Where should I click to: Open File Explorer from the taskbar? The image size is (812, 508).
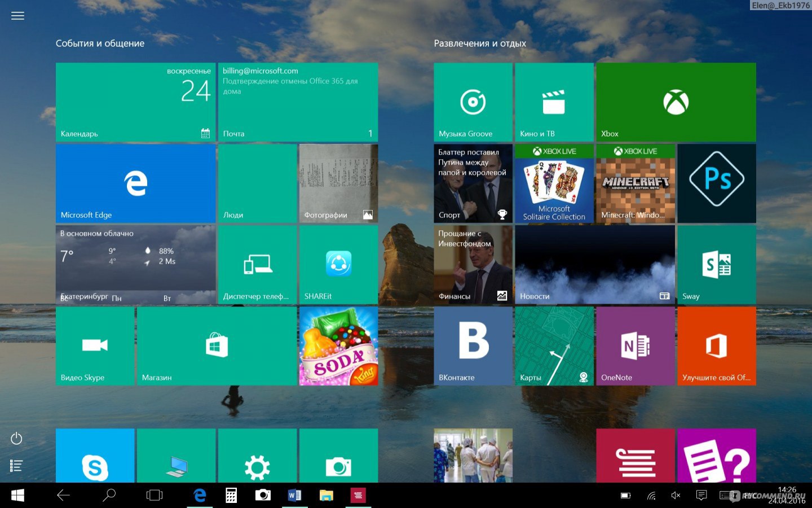pos(326,495)
